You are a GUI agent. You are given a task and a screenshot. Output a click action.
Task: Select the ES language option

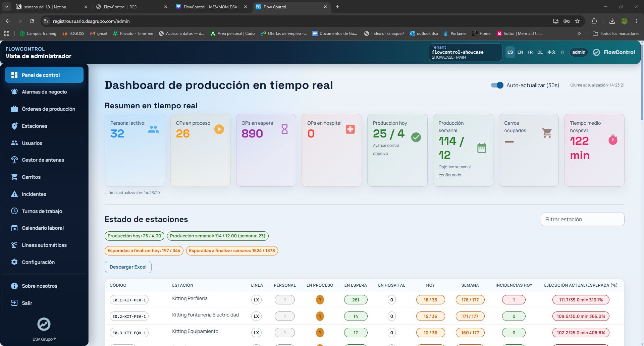(510, 52)
